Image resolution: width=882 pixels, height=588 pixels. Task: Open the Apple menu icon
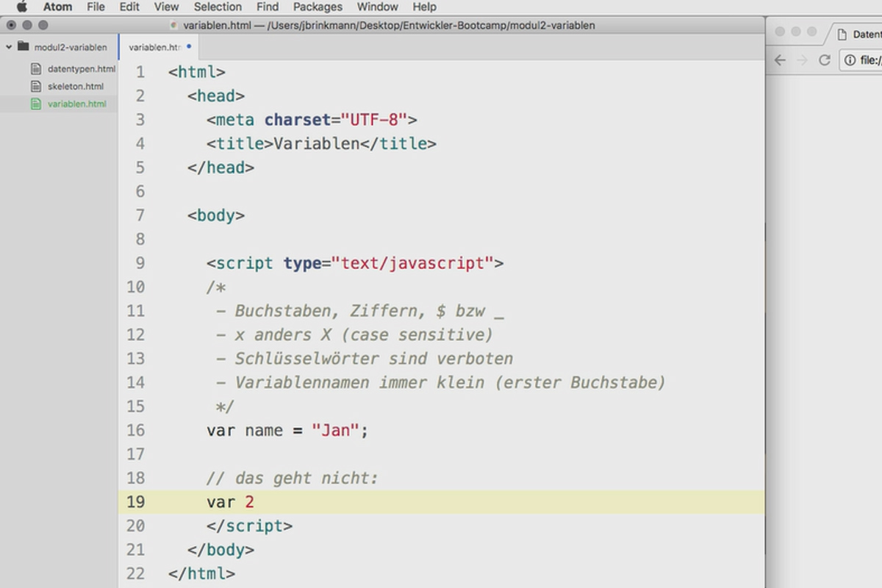[x=22, y=7]
